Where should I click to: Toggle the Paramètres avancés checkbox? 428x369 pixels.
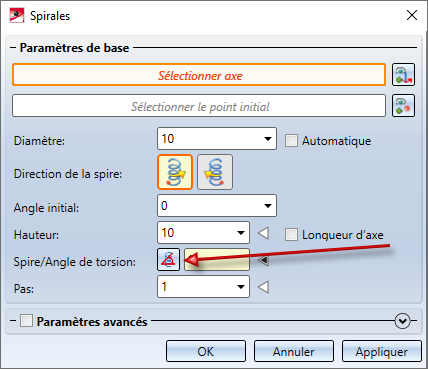[x=26, y=321]
